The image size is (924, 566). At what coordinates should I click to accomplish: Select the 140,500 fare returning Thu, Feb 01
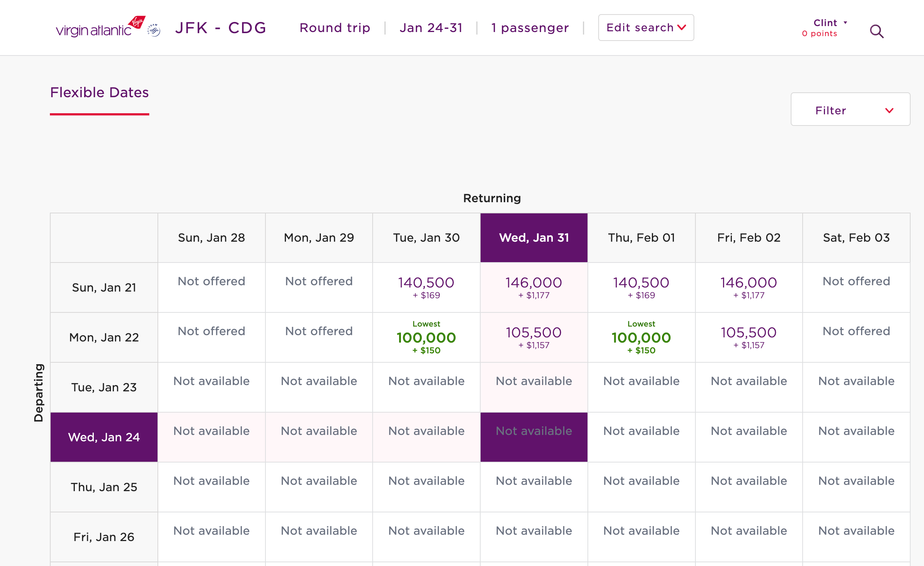coord(641,287)
